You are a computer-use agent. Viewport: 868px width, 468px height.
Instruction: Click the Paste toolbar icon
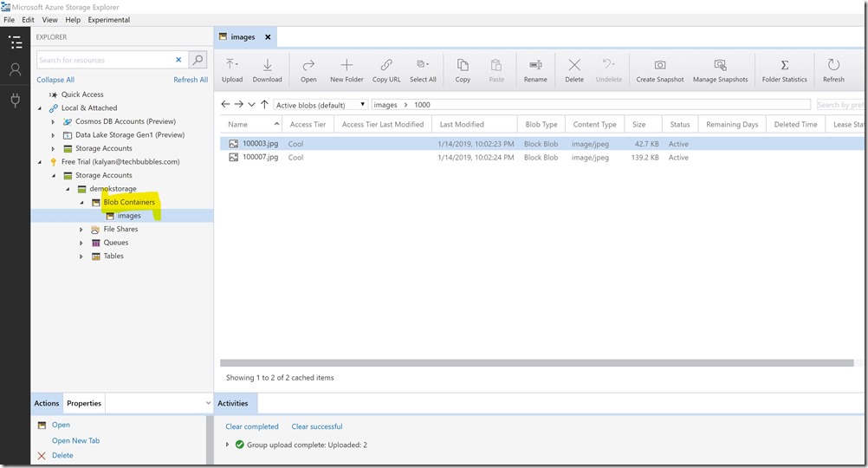point(496,65)
